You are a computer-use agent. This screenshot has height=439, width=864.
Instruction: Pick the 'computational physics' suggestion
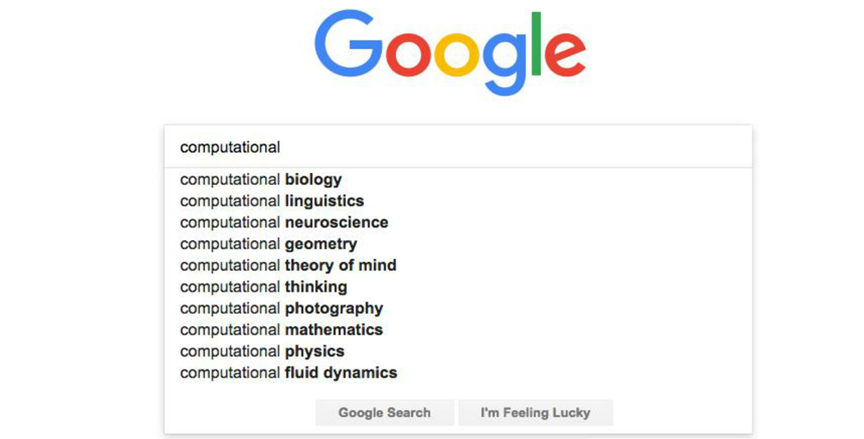click(262, 351)
